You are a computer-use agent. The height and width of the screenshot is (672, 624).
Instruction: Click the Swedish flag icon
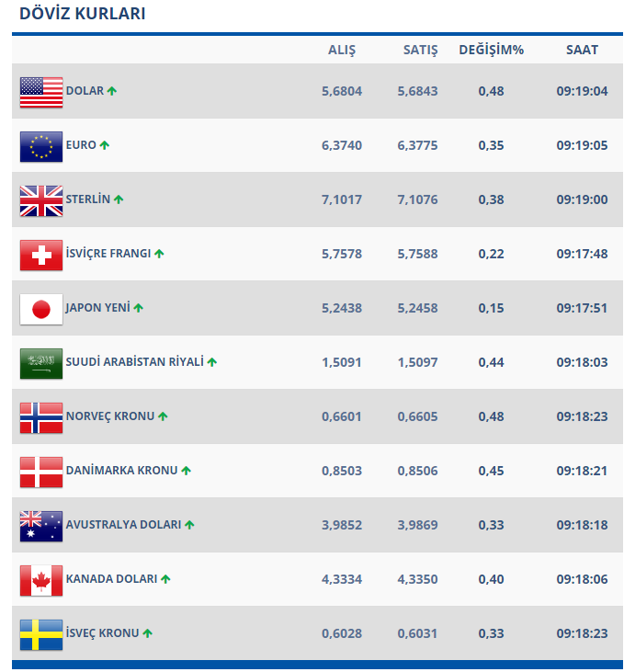[x=41, y=634]
